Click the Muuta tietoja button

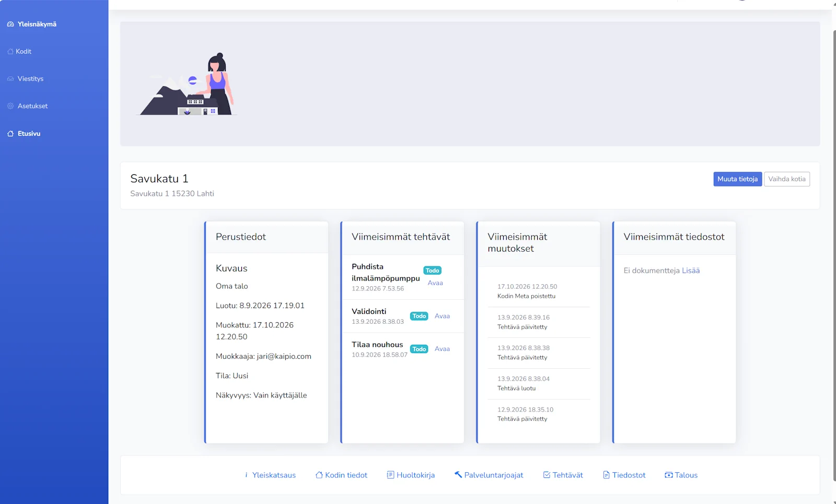[x=737, y=179]
